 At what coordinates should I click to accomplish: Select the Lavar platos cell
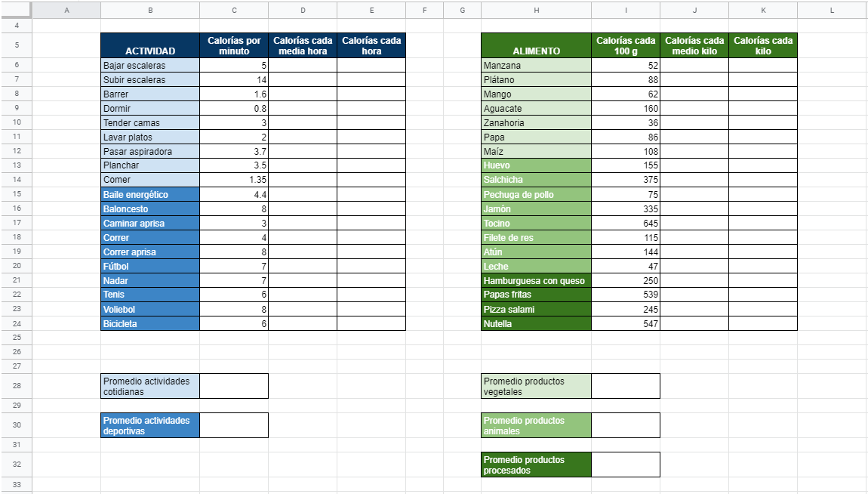coord(150,137)
